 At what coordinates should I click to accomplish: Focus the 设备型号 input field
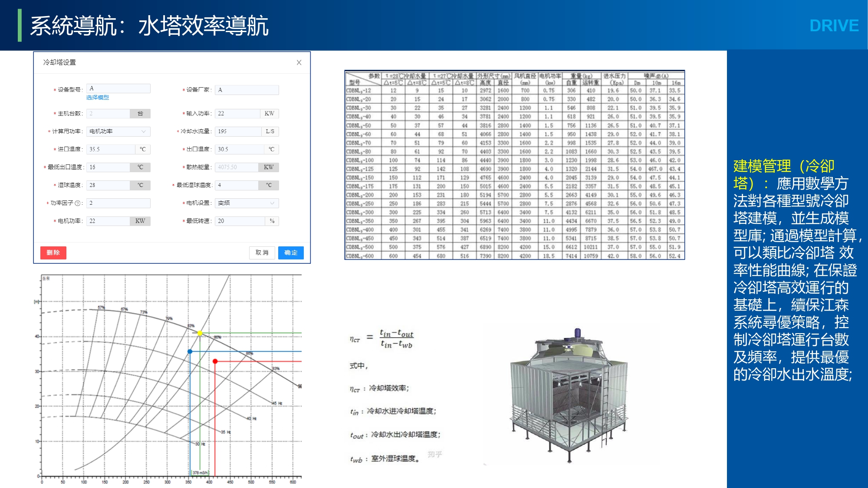pyautogui.click(x=118, y=88)
